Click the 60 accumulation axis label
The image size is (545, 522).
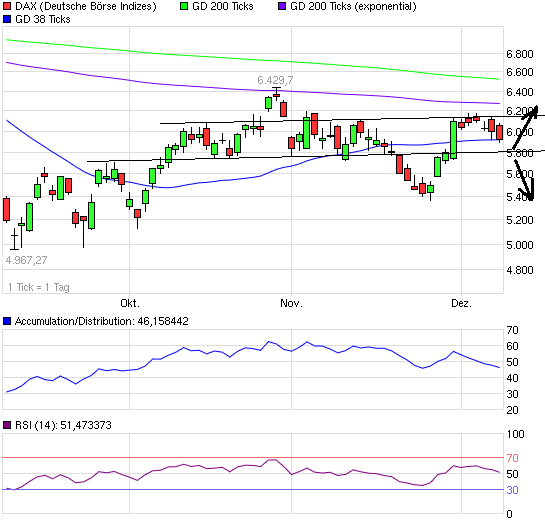coord(512,346)
